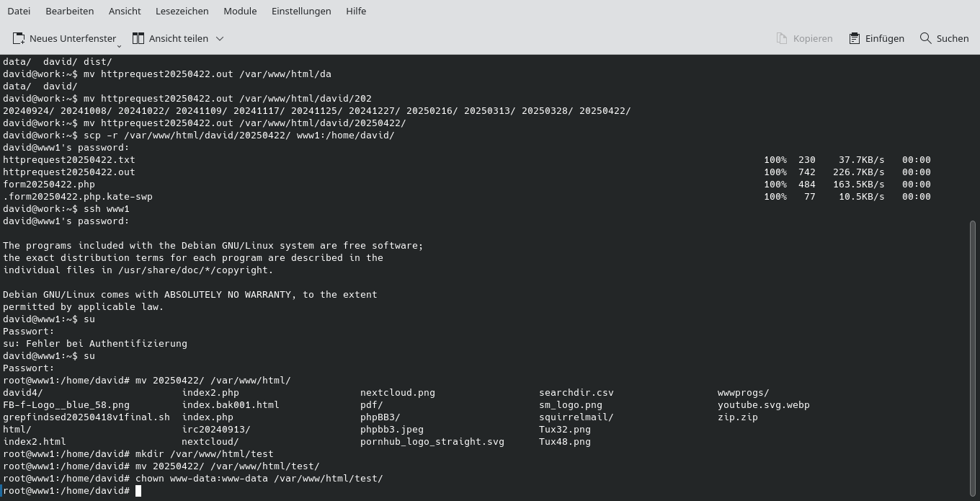Select the Kopieren toolbar button
Viewport: 980px width, 501px height.
click(x=804, y=38)
